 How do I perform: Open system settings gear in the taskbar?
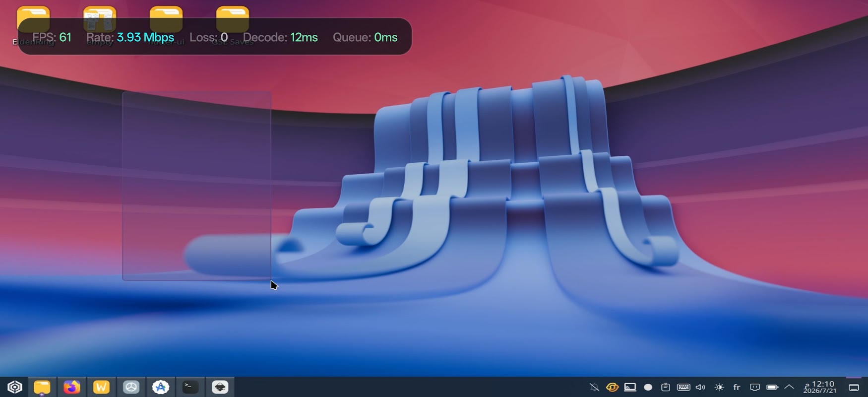pos(131,387)
